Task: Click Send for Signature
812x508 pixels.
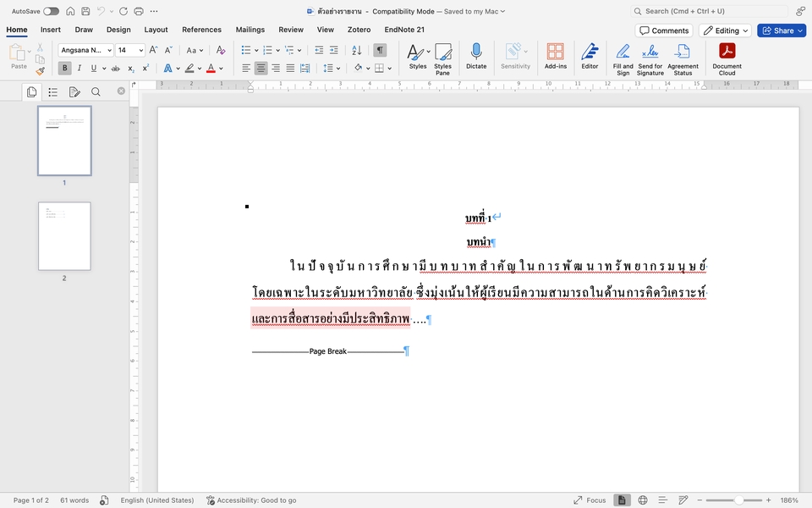Action: (x=650, y=59)
